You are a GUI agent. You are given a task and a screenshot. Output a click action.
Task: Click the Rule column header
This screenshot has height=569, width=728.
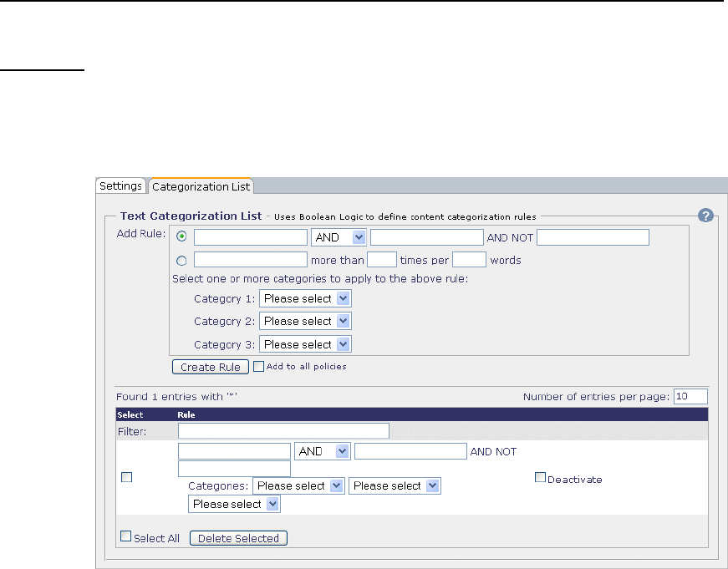click(x=186, y=415)
